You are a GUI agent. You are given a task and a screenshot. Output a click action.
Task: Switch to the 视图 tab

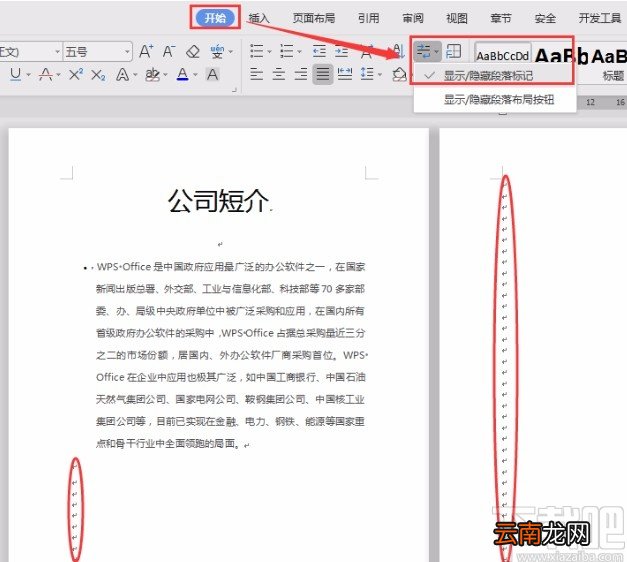457,18
